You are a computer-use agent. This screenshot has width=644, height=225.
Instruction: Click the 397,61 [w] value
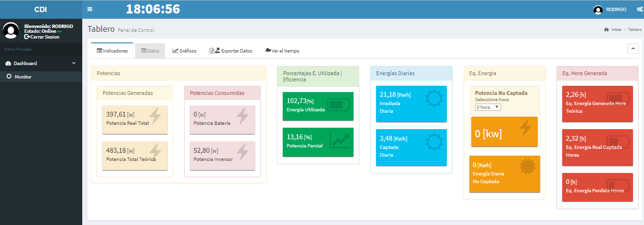[x=121, y=114]
